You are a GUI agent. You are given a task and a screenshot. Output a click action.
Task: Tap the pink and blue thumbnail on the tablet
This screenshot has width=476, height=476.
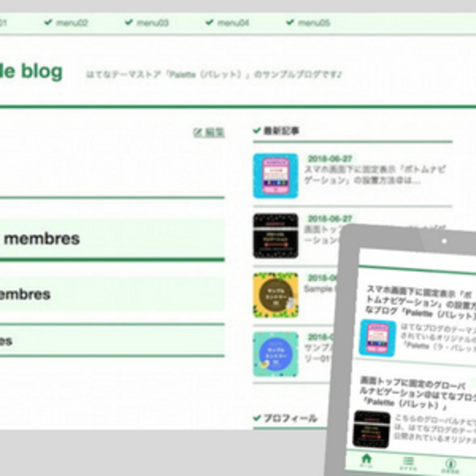(x=378, y=338)
